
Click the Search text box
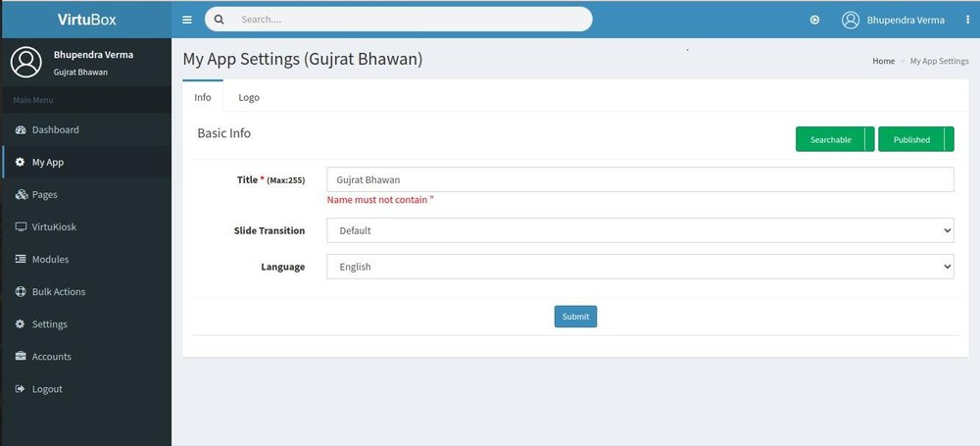(x=413, y=20)
